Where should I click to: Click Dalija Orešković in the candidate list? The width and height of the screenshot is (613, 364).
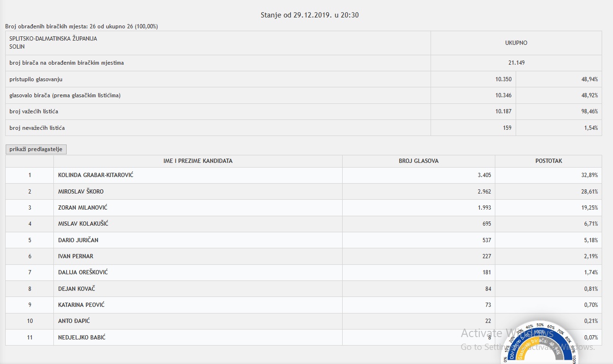point(83,272)
